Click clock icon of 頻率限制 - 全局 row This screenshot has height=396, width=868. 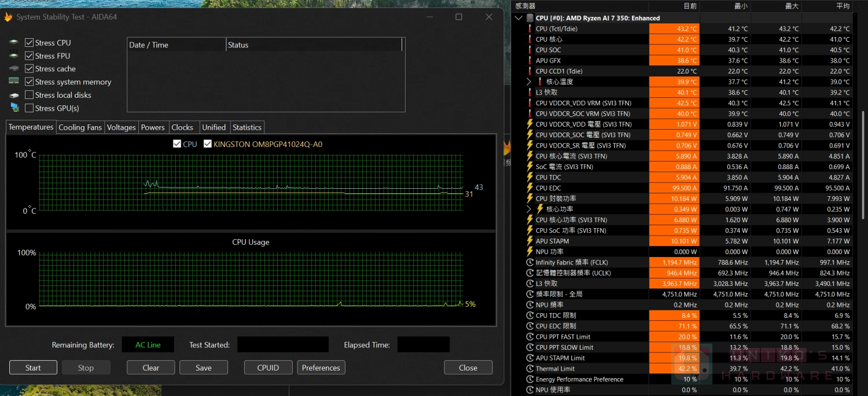pyautogui.click(x=529, y=294)
